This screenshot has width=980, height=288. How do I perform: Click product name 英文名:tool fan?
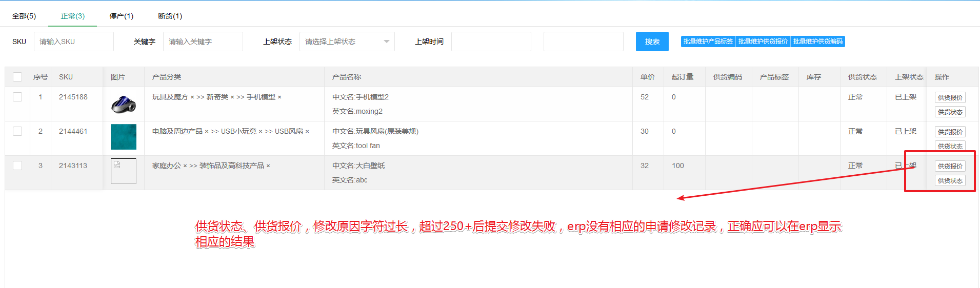(x=356, y=146)
